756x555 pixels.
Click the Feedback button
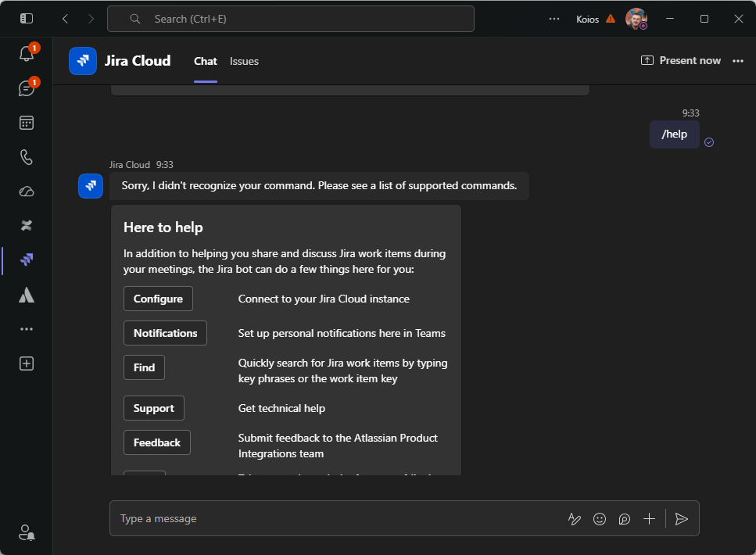coord(157,442)
